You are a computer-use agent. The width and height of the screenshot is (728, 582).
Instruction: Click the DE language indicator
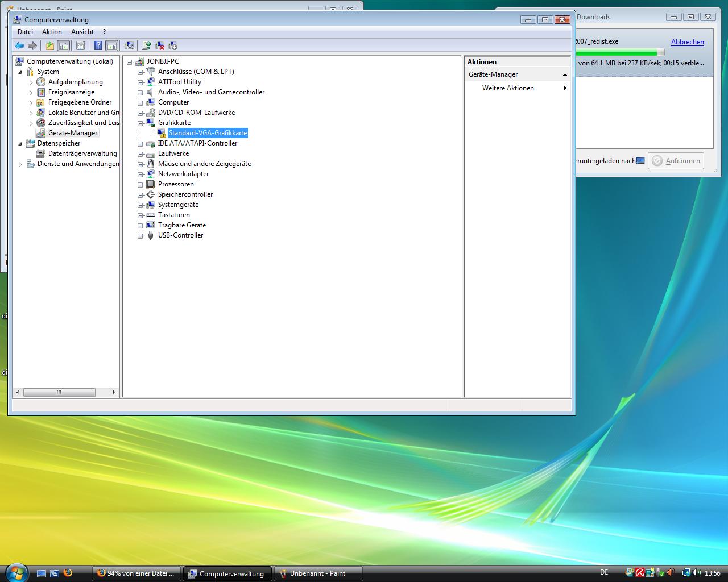(604, 573)
